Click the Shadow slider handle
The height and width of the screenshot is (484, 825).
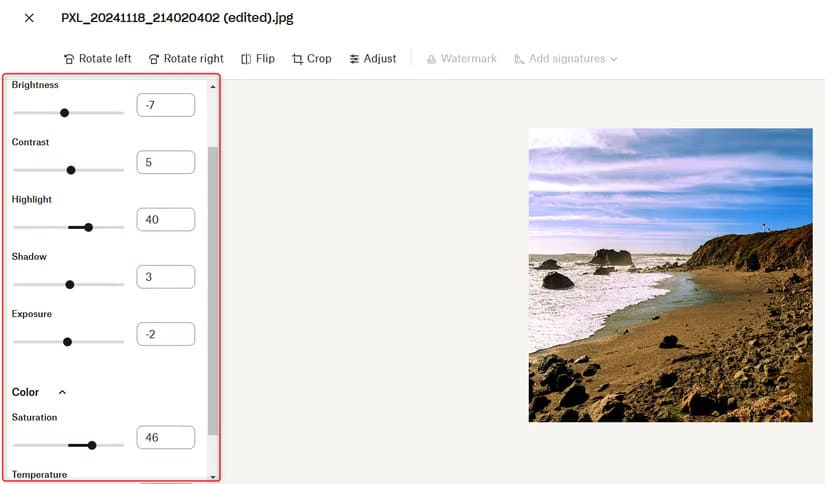pos(69,285)
